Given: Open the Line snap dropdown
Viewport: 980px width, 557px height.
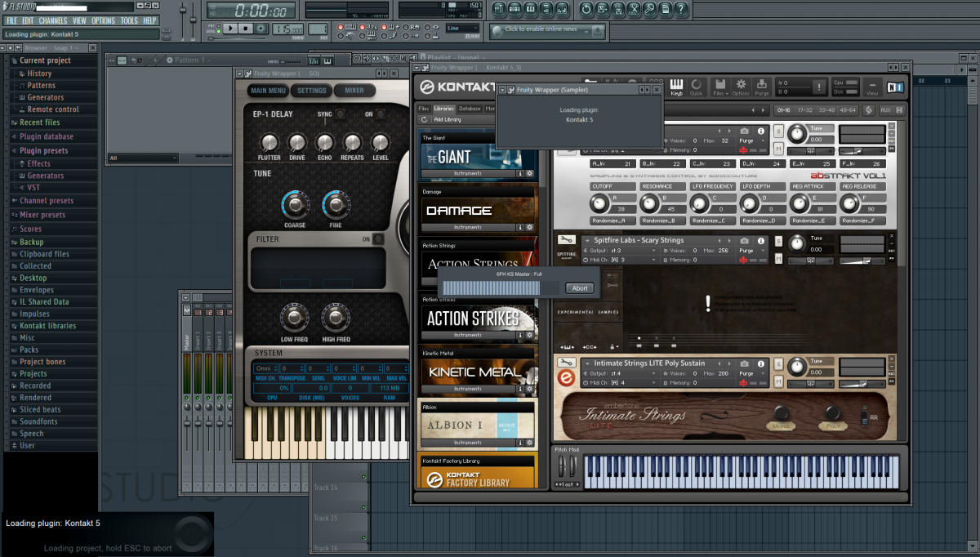Looking at the screenshot, I should click(463, 28).
